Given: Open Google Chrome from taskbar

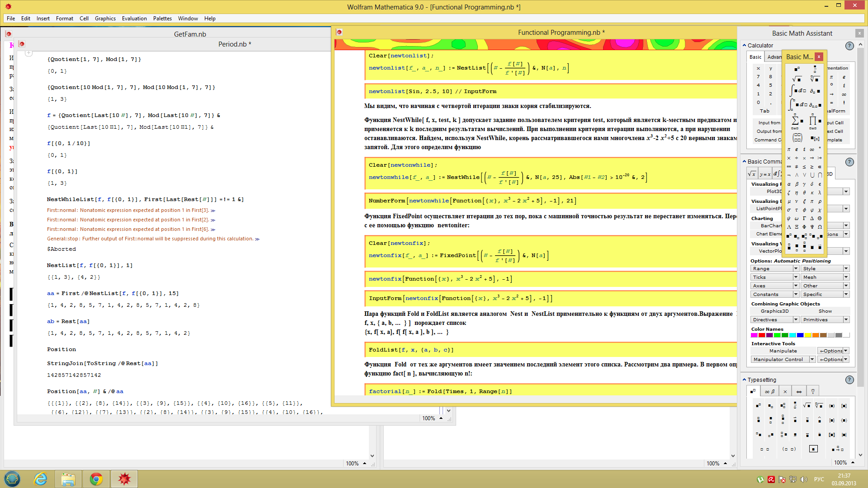Looking at the screenshot, I should tap(96, 479).
